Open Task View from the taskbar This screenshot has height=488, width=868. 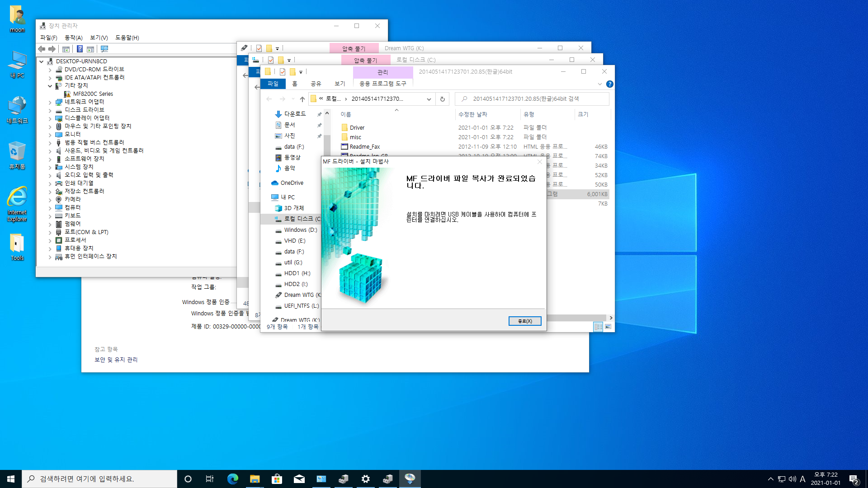pyautogui.click(x=210, y=479)
